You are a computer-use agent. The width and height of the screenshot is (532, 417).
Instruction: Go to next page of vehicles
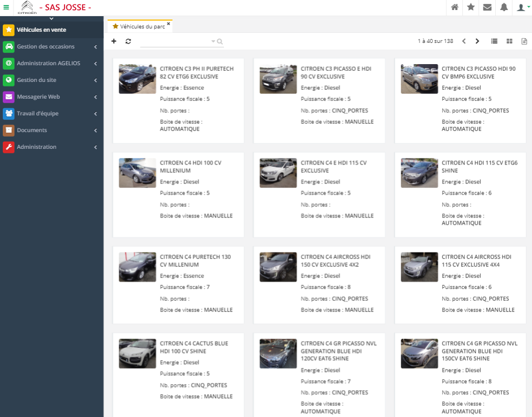[477, 41]
